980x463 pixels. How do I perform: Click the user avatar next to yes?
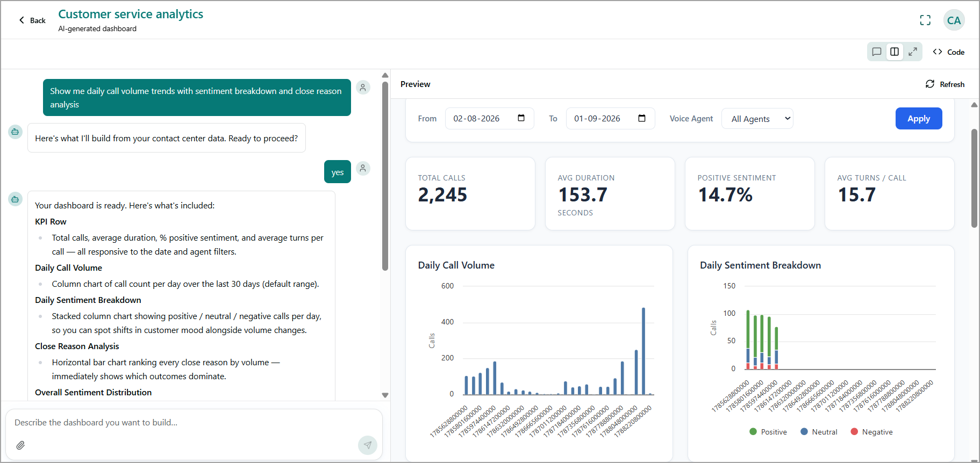click(363, 169)
